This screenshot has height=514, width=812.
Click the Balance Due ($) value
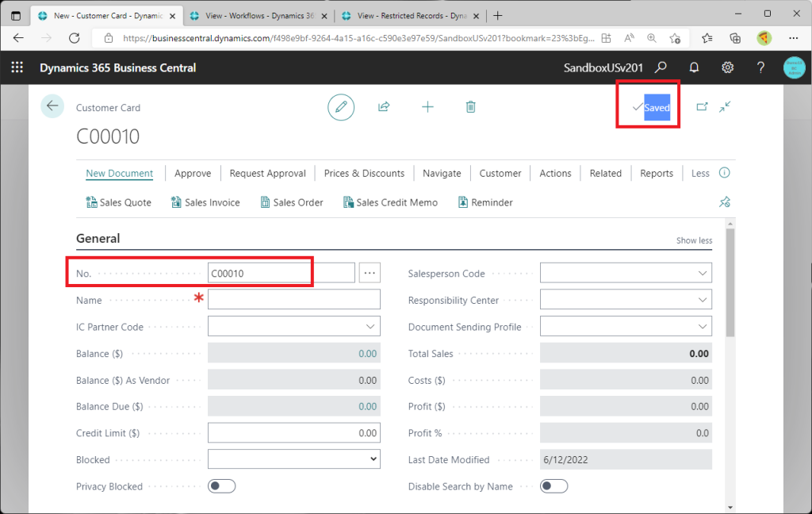(x=368, y=406)
